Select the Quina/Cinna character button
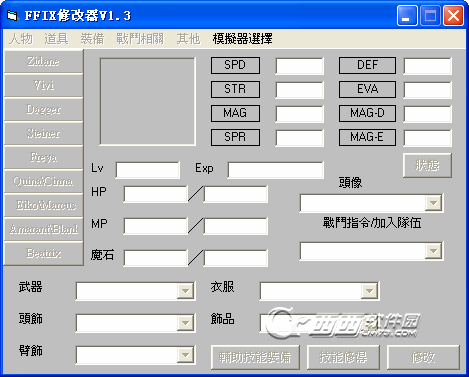Viewport: 469px width, 377px height. click(43, 181)
